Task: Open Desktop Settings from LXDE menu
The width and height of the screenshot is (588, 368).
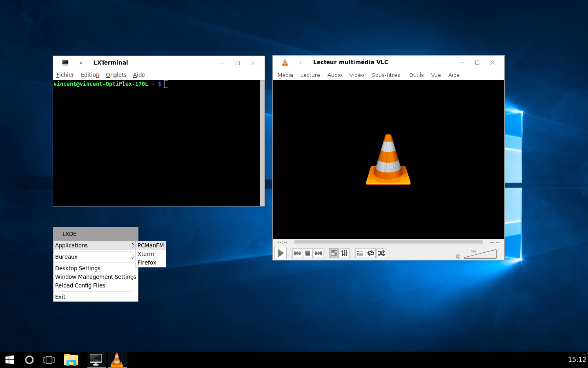Action: (95, 268)
